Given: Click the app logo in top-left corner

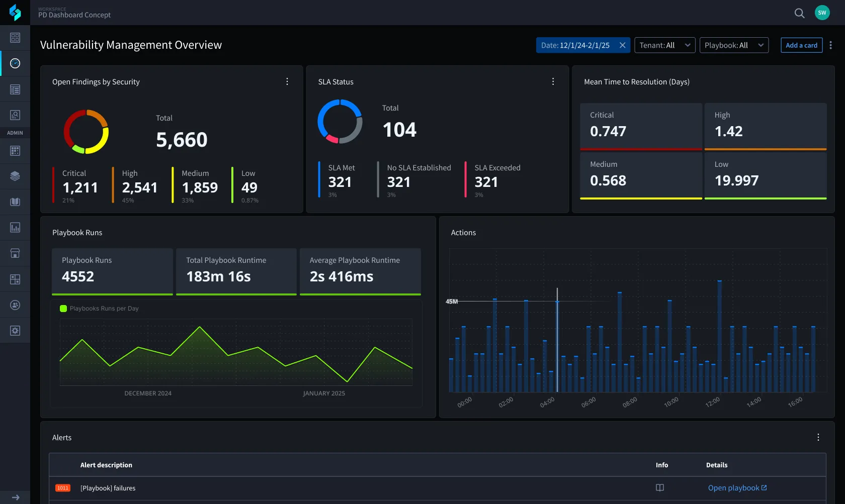Looking at the screenshot, I should coord(15,13).
